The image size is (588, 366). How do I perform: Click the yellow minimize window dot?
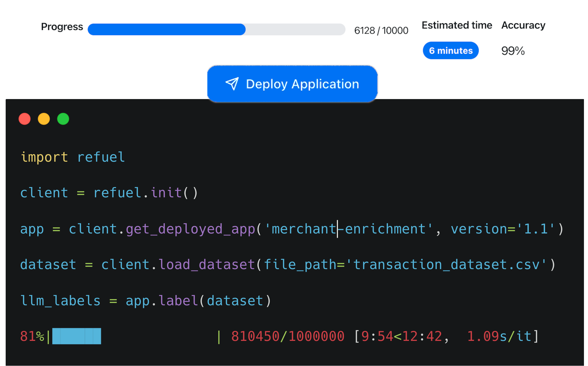tap(44, 119)
